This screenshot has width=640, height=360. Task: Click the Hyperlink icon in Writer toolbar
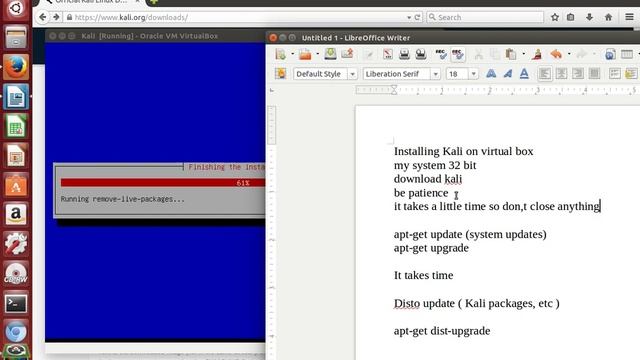[x=610, y=54]
